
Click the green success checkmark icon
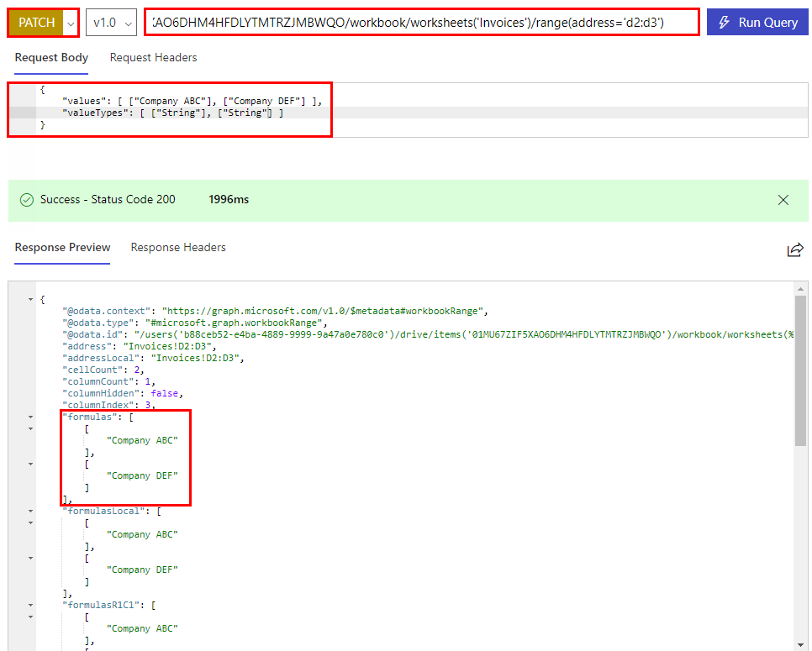click(27, 200)
